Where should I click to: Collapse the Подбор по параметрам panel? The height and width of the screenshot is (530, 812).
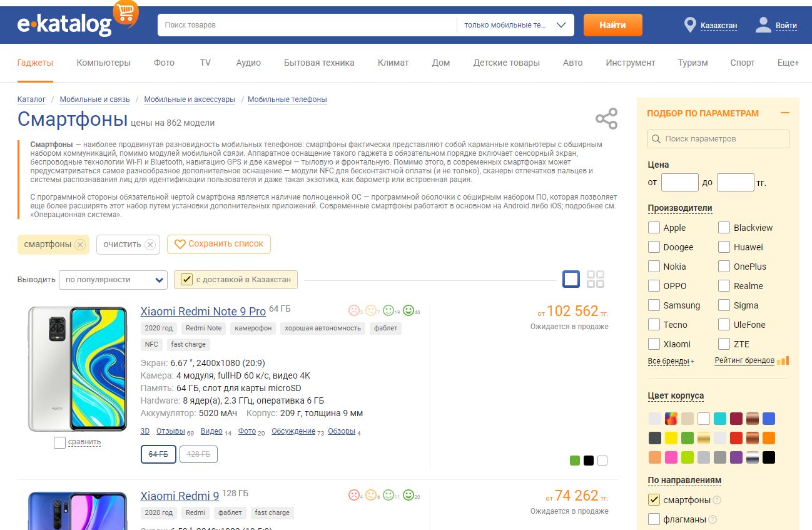tap(784, 113)
